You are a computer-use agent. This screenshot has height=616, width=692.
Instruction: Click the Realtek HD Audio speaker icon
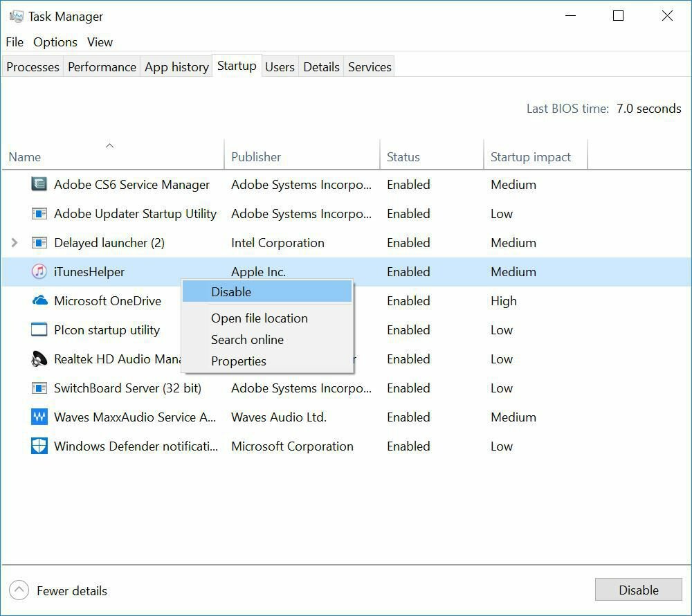pyautogui.click(x=39, y=359)
